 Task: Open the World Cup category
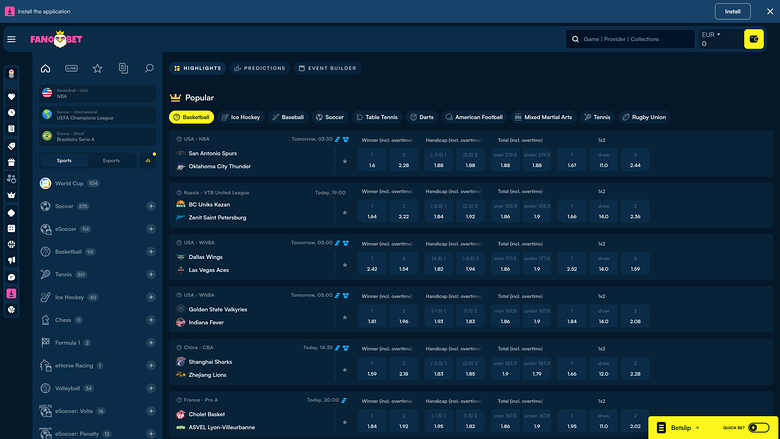coord(98,183)
